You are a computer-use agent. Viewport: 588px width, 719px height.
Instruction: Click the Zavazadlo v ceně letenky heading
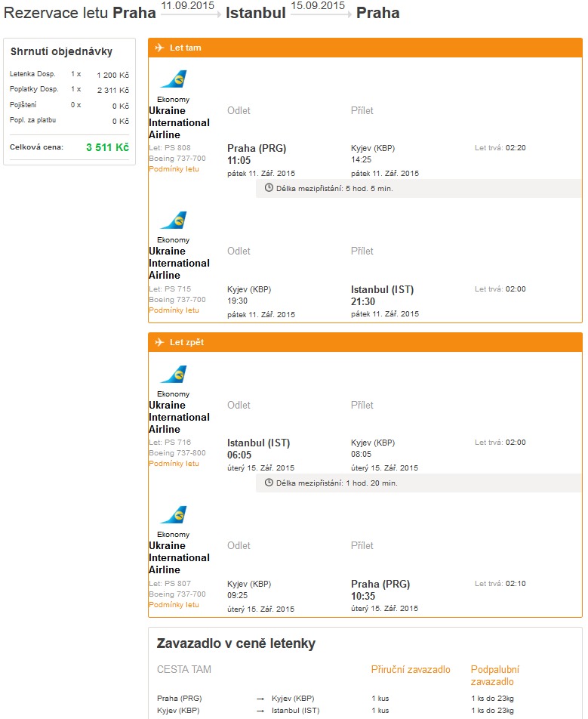(x=236, y=643)
